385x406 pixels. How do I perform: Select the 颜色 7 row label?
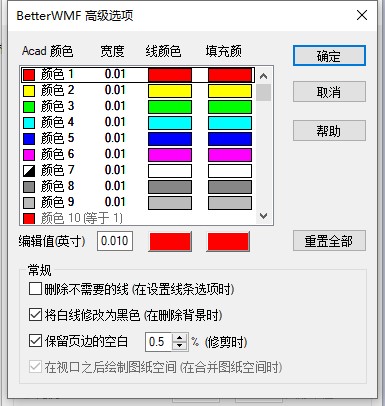click(57, 170)
